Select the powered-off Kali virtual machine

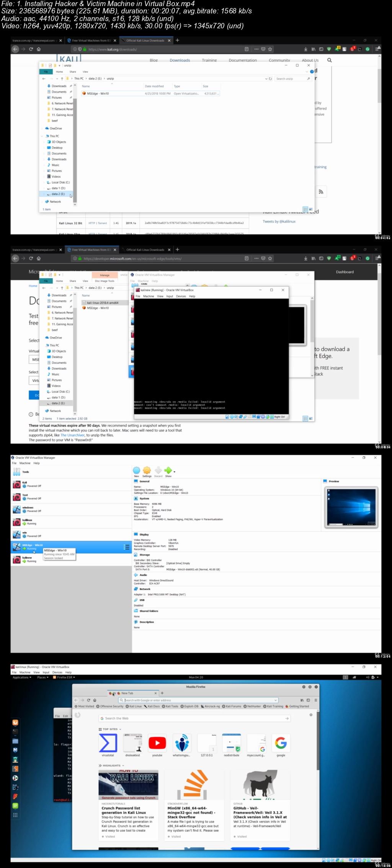pyautogui.click(x=71, y=485)
